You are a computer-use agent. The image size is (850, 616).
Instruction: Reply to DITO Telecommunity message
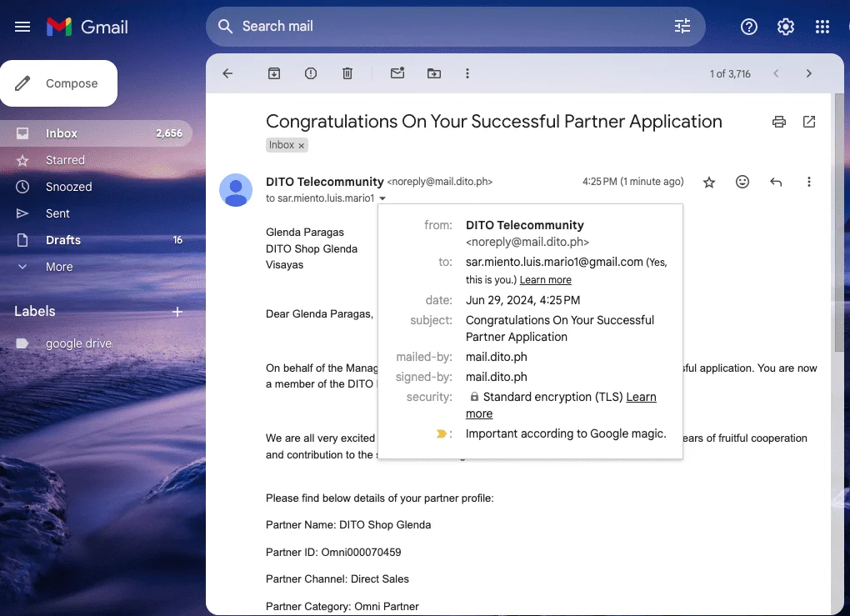click(x=776, y=182)
